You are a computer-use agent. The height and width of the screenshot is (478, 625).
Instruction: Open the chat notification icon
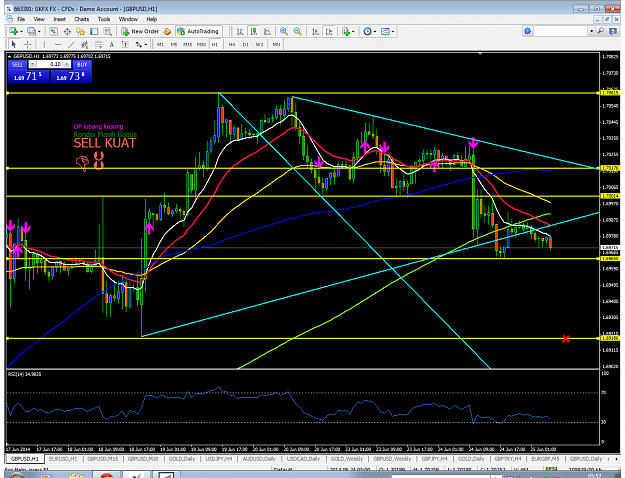(x=613, y=31)
